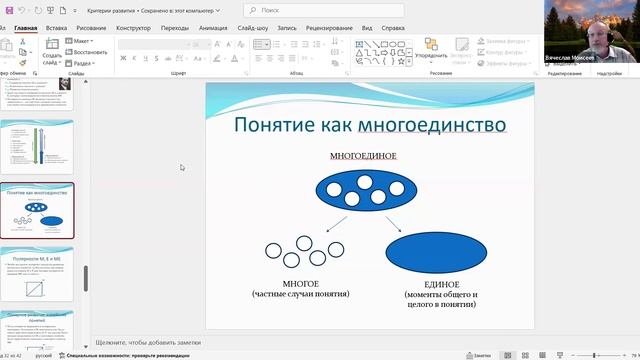Click the increase font size icon

[x=218, y=44]
